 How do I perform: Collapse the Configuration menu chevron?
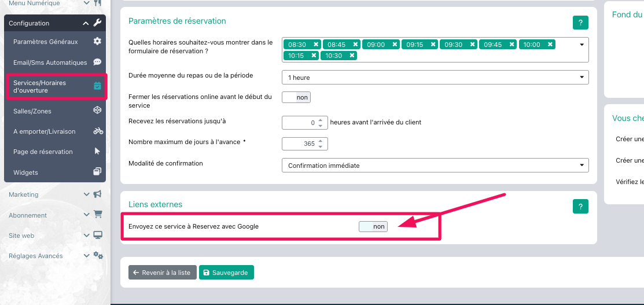86,23
